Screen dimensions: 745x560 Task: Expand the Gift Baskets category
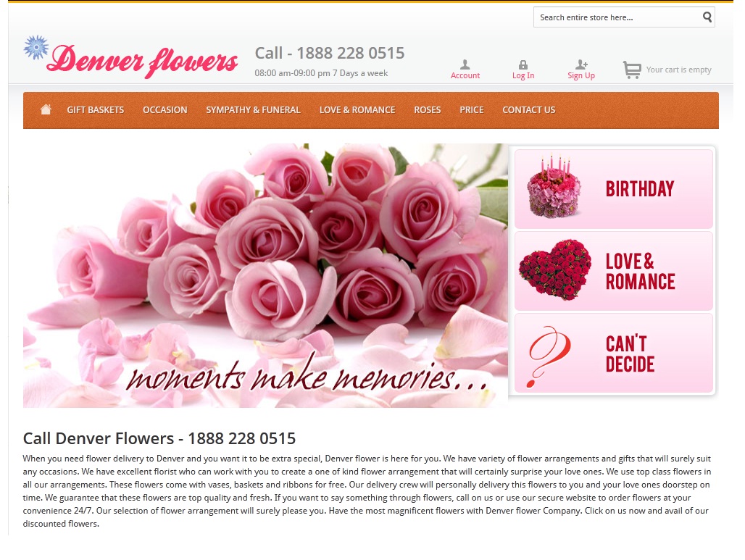coord(95,110)
